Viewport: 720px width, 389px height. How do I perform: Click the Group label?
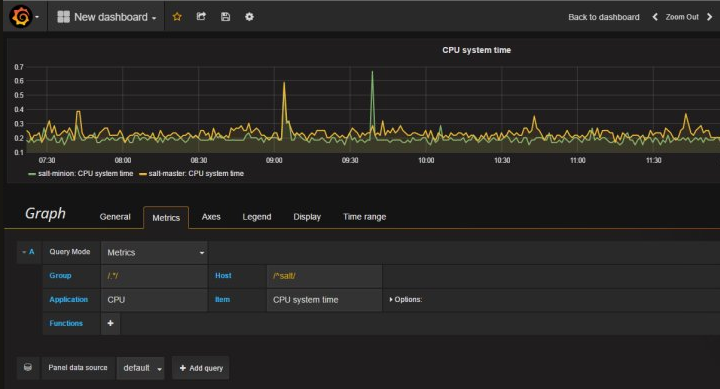[60, 276]
